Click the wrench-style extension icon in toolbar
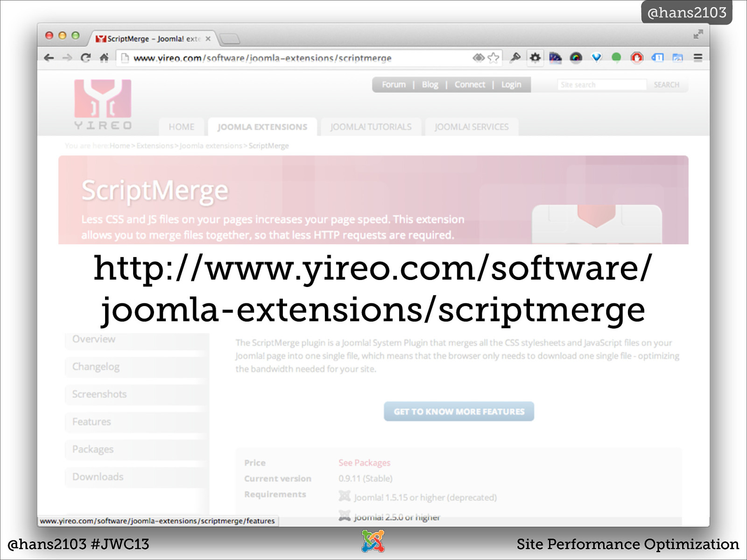This screenshot has width=747, height=560. 515,57
